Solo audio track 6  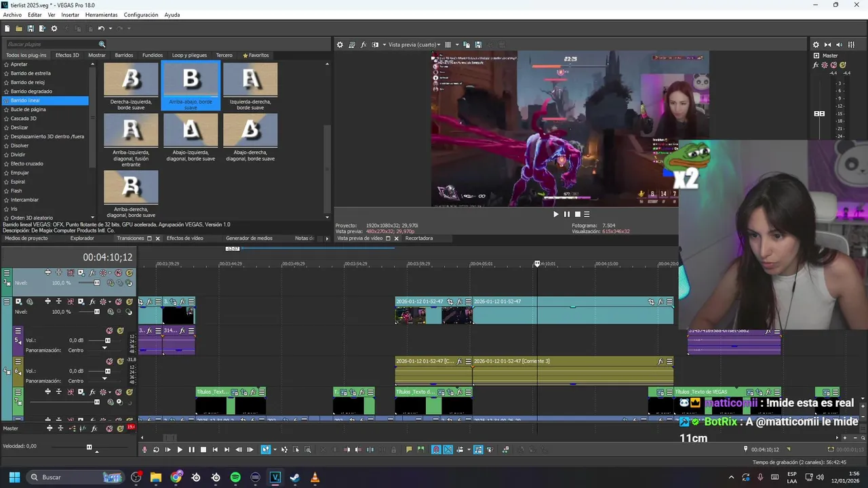tap(120, 361)
